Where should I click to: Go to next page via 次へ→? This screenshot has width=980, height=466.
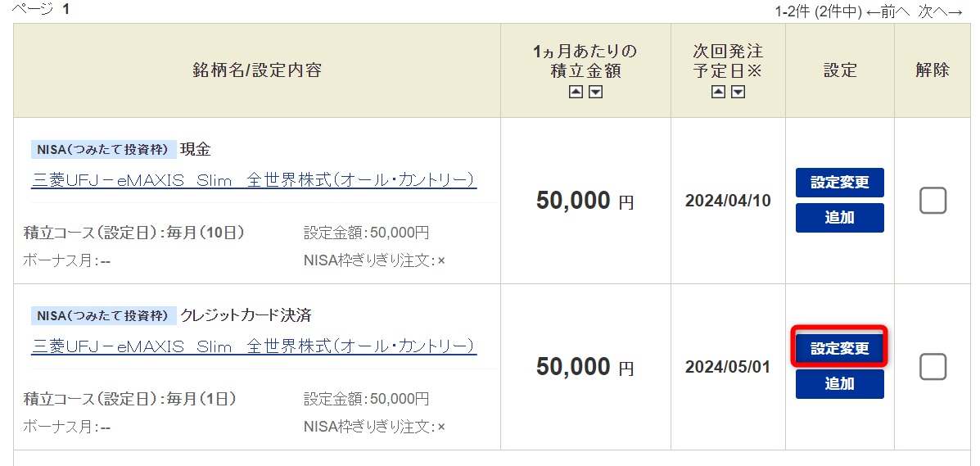[x=940, y=11]
